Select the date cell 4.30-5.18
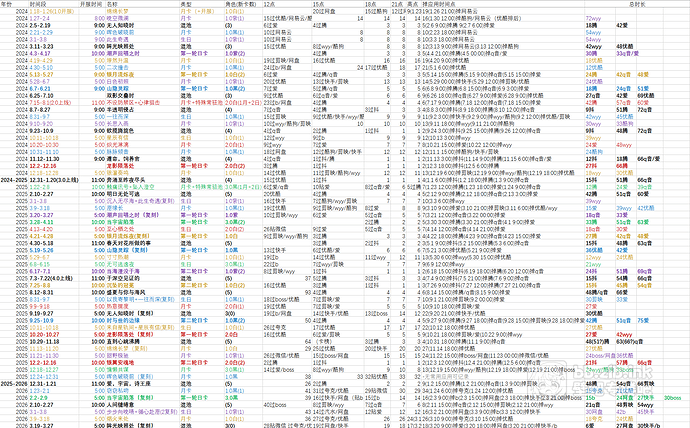Viewport: 690px width, 428px height. pos(41,243)
